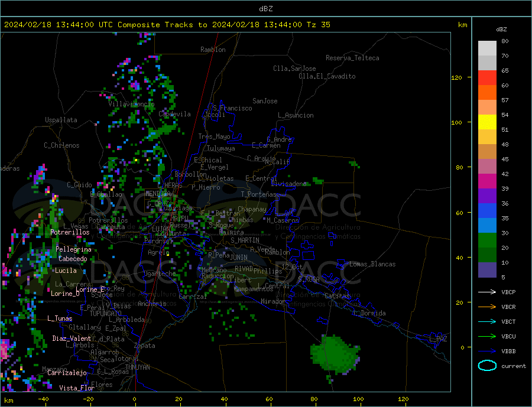
Task: Click the Ugarteche label
Action: pos(160,273)
